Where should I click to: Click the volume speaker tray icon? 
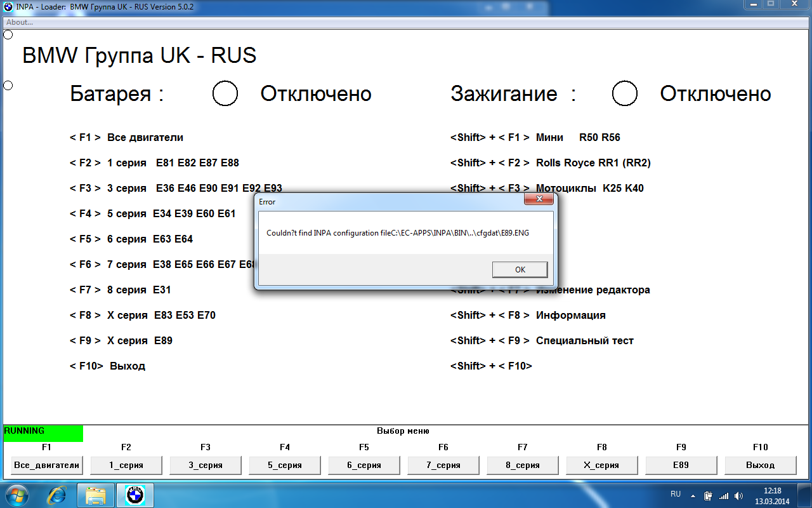pos(738,495)
